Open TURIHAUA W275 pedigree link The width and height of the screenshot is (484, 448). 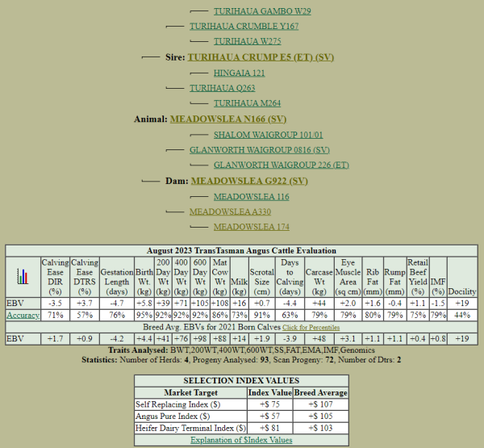click(x=248, y=41)
